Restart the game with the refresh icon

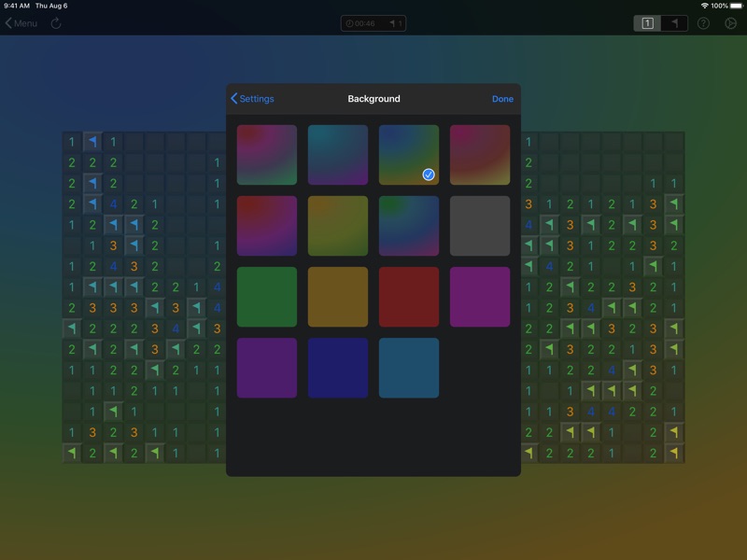56,23
